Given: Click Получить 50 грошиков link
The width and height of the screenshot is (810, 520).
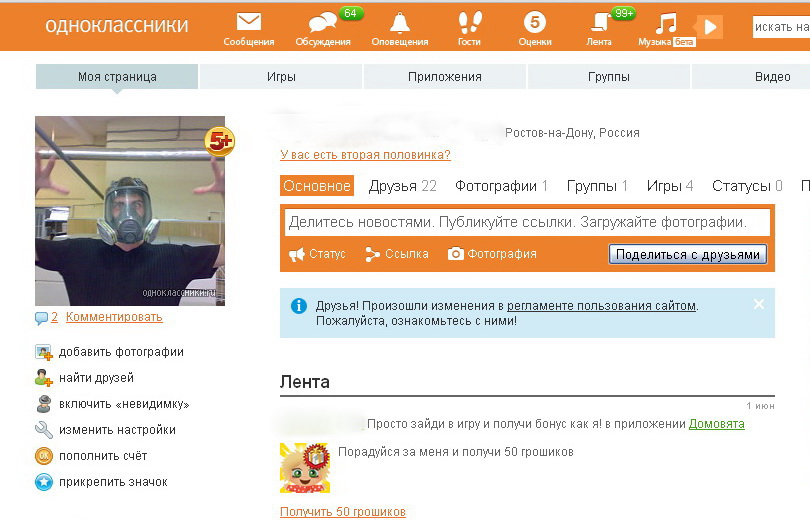Looking at the screenshot, I should point(343,512).
